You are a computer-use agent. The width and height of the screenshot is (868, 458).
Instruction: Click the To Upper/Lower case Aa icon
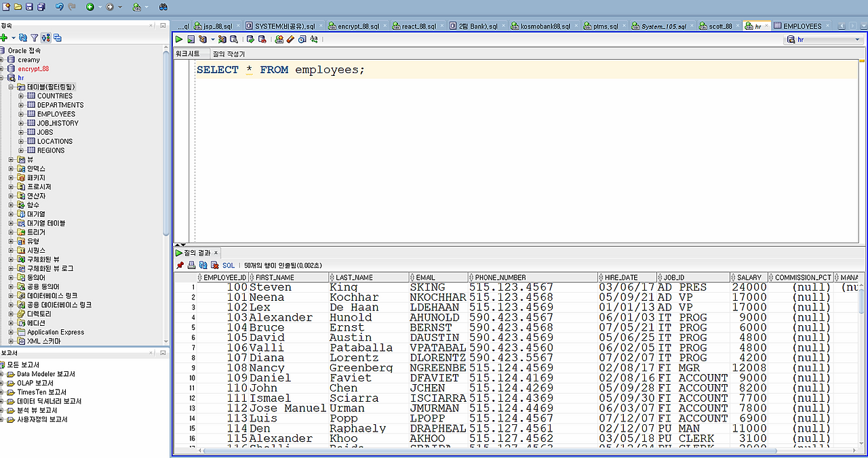313,39
